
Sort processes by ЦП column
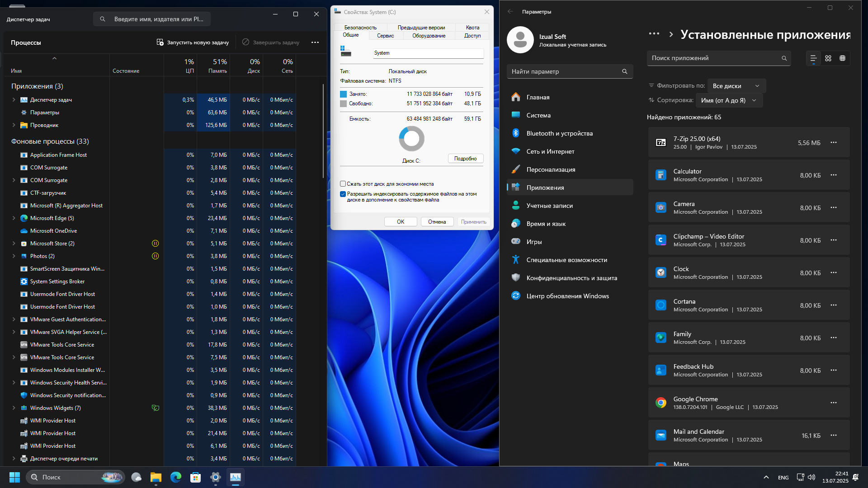(180, 66)
